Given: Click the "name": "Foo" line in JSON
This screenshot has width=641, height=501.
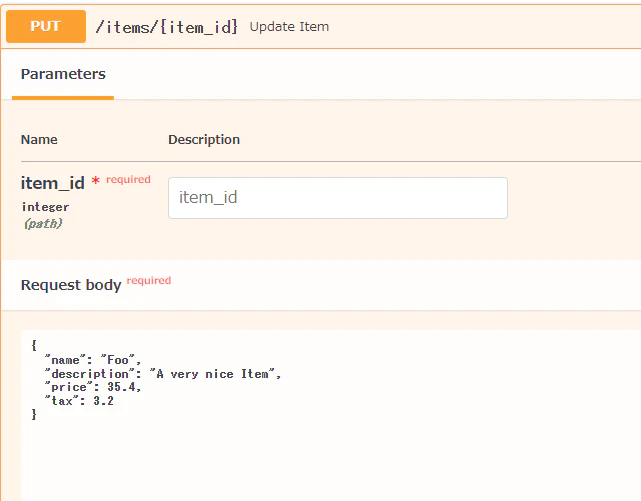Looking at the screenshot, I should tap(93, 360).
